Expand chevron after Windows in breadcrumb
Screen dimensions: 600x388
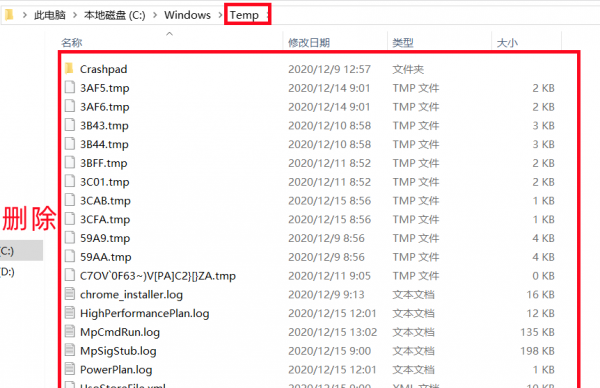[x=220, y=15]
